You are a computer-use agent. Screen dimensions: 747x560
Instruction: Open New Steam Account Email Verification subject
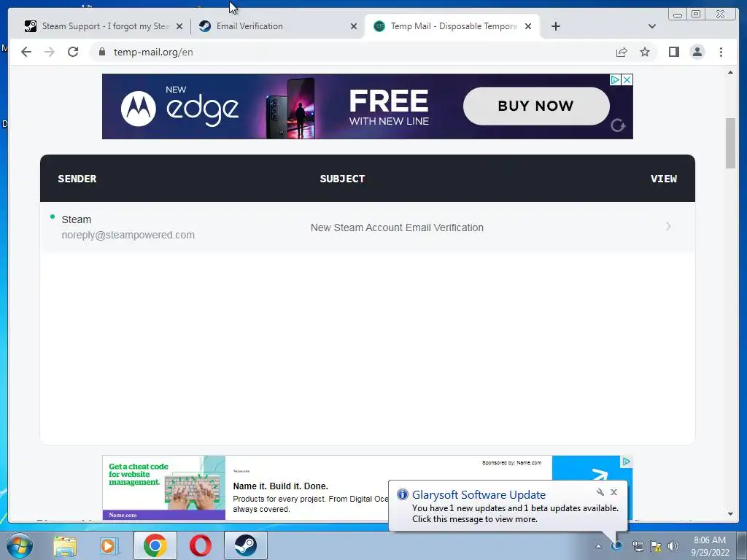(397, 227)
